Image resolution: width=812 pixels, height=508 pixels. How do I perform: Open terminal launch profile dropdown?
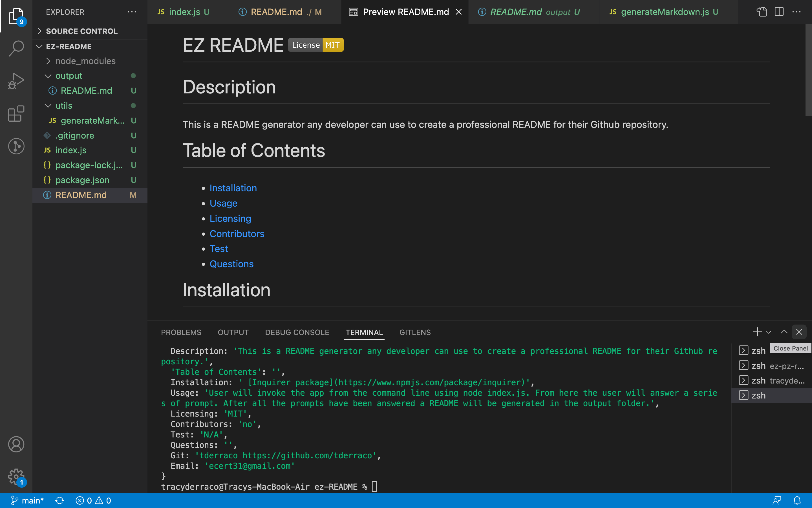pos(769,332)
